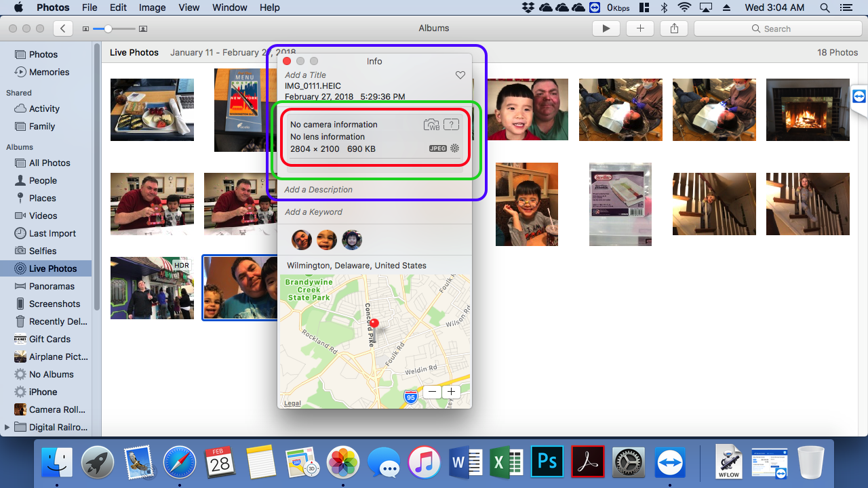Click the sidebar vertical scrollbar
Screen dimensions: 868x488
97,176
